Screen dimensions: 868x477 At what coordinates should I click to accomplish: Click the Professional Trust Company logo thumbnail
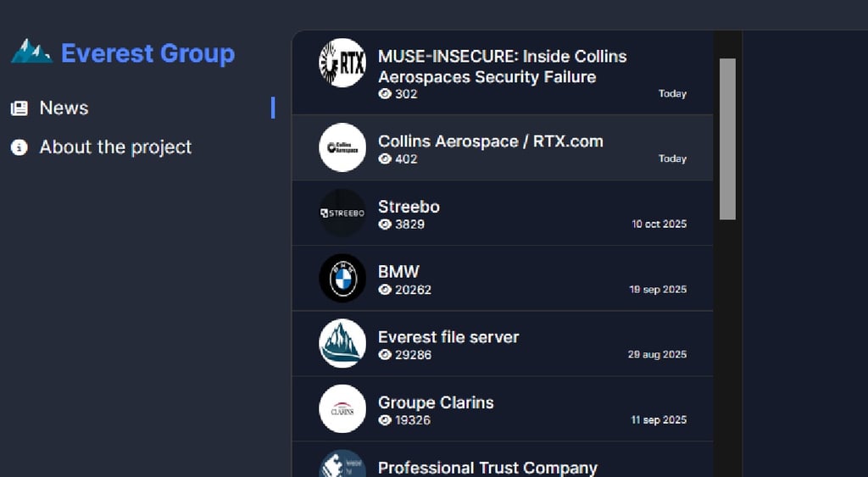click(342, 463)
